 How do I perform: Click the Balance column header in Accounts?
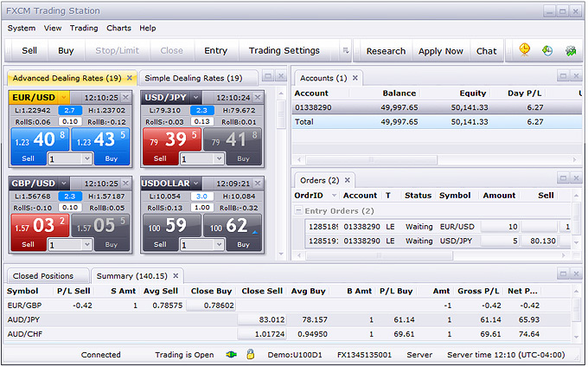pyautogui.click(x=399, y=93)
